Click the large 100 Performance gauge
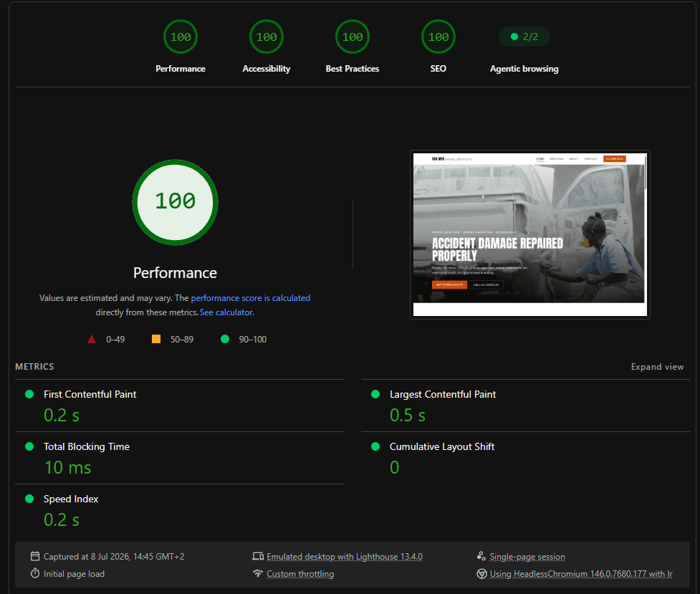The image size is (700, 594). pos(175,202)
